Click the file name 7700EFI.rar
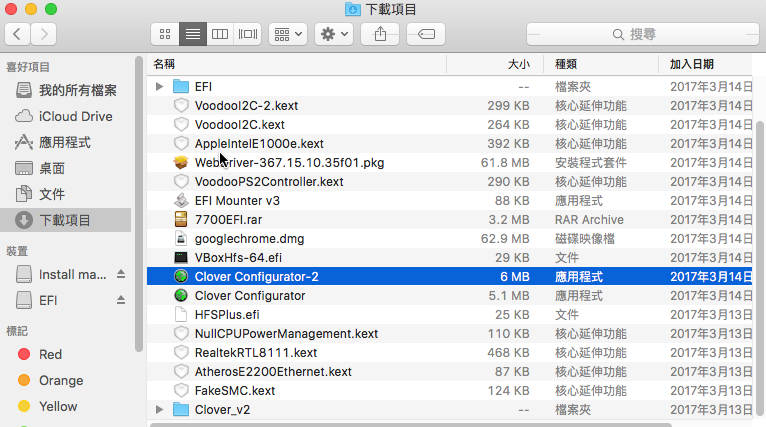 [228, 220]
